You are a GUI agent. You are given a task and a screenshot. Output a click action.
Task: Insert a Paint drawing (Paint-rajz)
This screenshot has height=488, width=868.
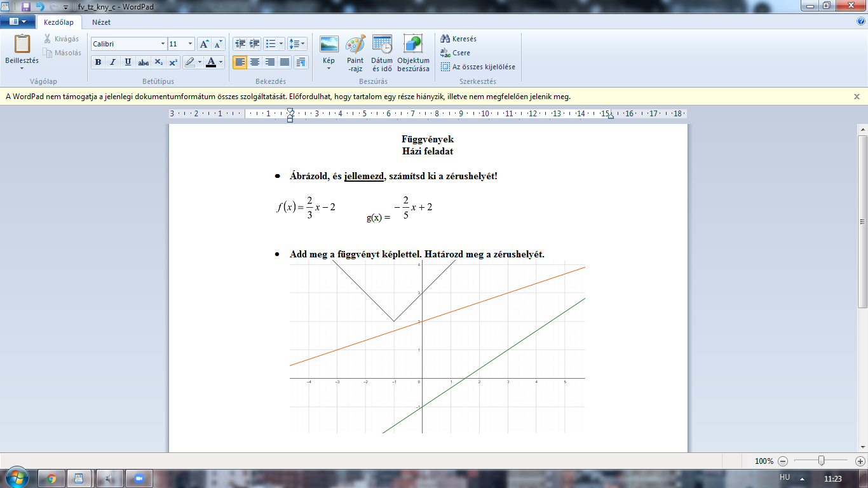(355, 46)
